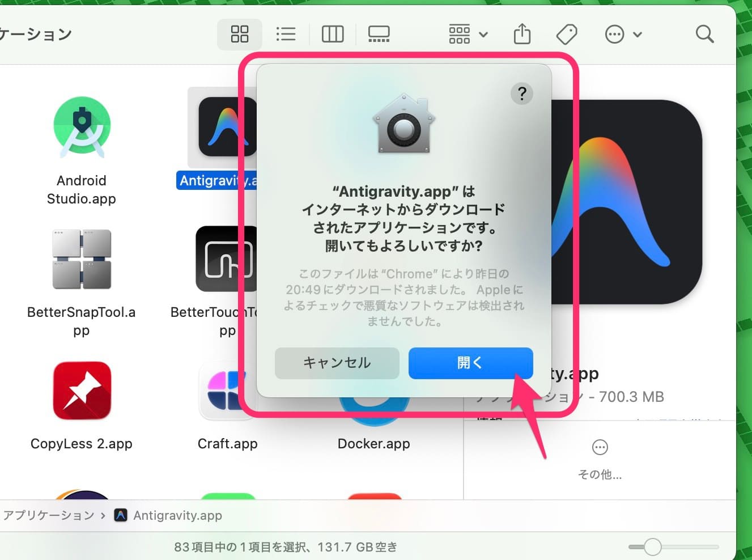Open the group-by sorting dropdown
The height and width of the screenshot is (560, 752).
tap(466, 34)
